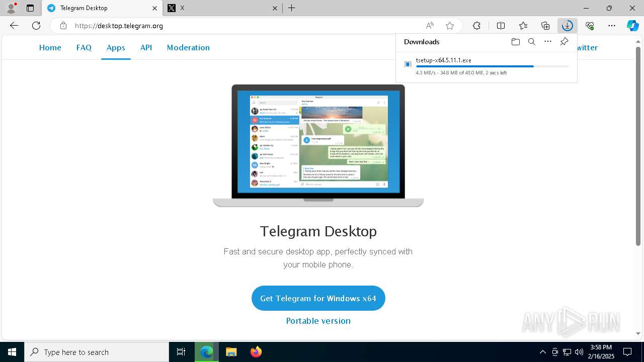Click the address bar URL
The image size is (644, 362).
point(119,26)
